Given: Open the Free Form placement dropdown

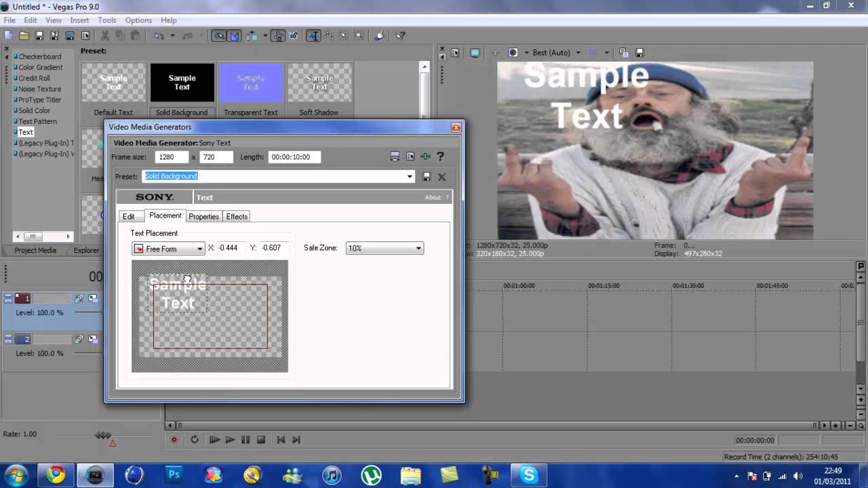Looking at the screenshot, I should pos(168,249).
